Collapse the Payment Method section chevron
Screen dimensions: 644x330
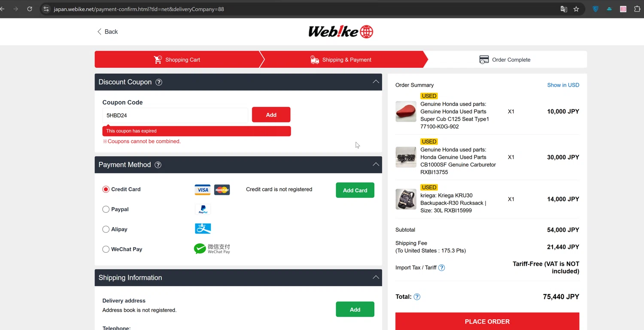[x=376, y=164]
